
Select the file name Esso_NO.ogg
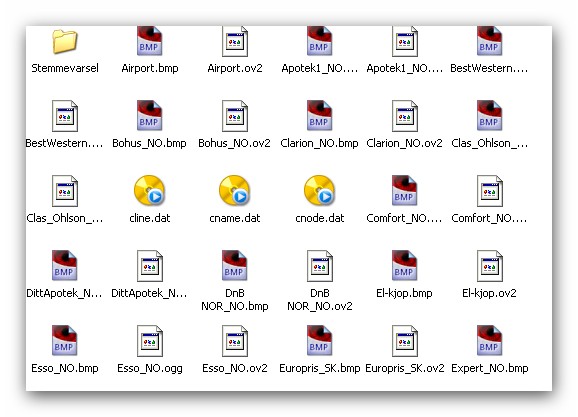(150, 368)
